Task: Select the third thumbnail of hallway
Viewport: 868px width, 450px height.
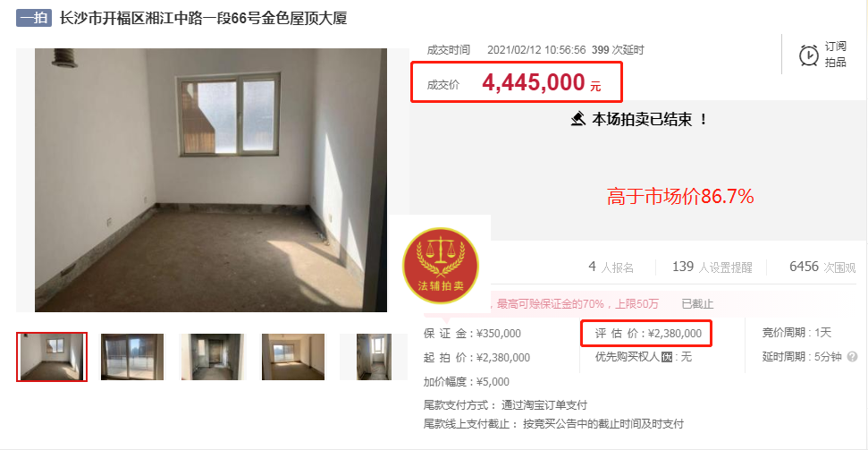Action: [x=213, y=357]
